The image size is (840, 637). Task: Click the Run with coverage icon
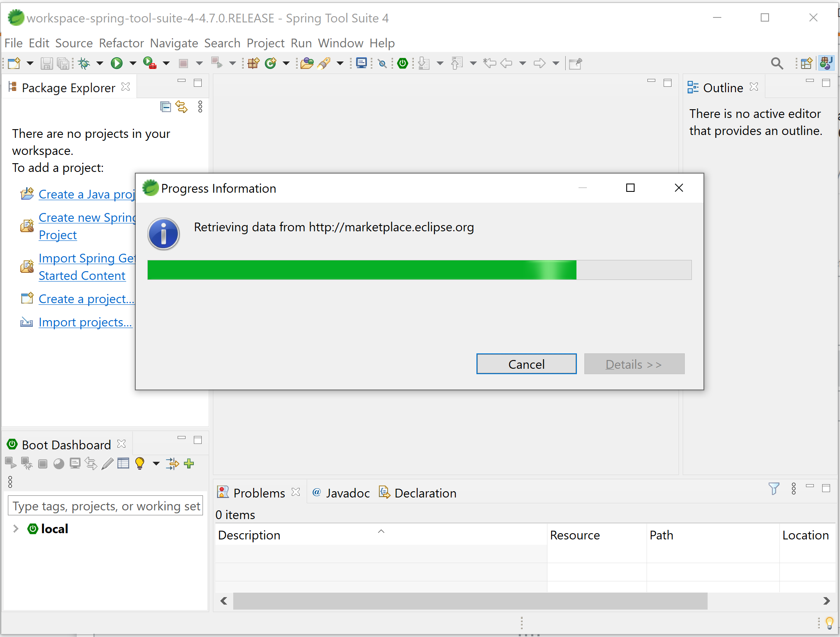tap(149, 63)
